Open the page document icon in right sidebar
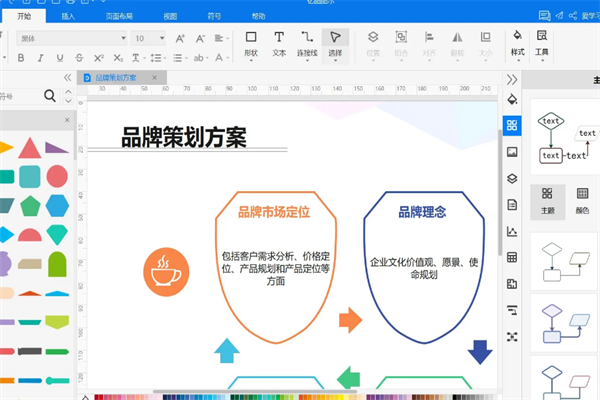The height and width of the screenshot is (400, 600). pyautogui.click(x=512, y=205)
